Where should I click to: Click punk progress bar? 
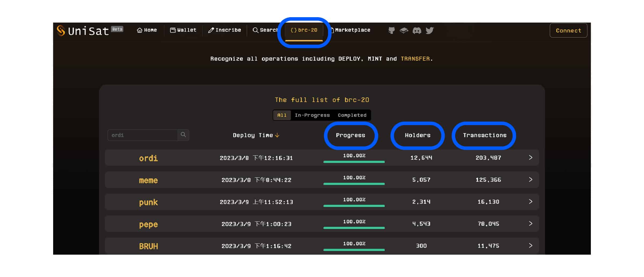click(354, 206)
